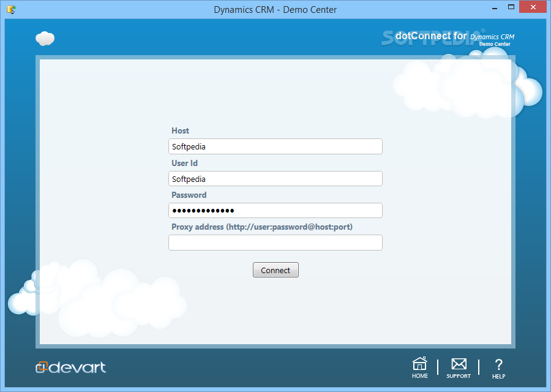Click the Home house icon
551x392 pixels.
coord(419,364)
